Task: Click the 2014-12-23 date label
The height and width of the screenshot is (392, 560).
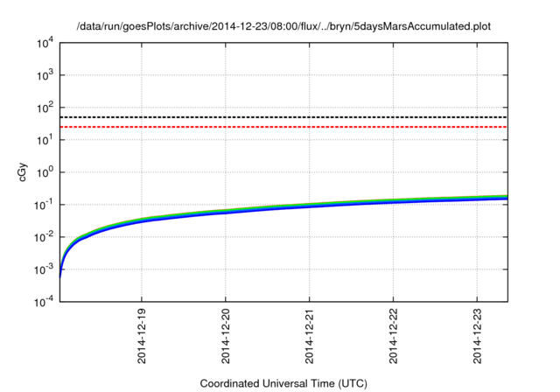Action: click(477, 336)
